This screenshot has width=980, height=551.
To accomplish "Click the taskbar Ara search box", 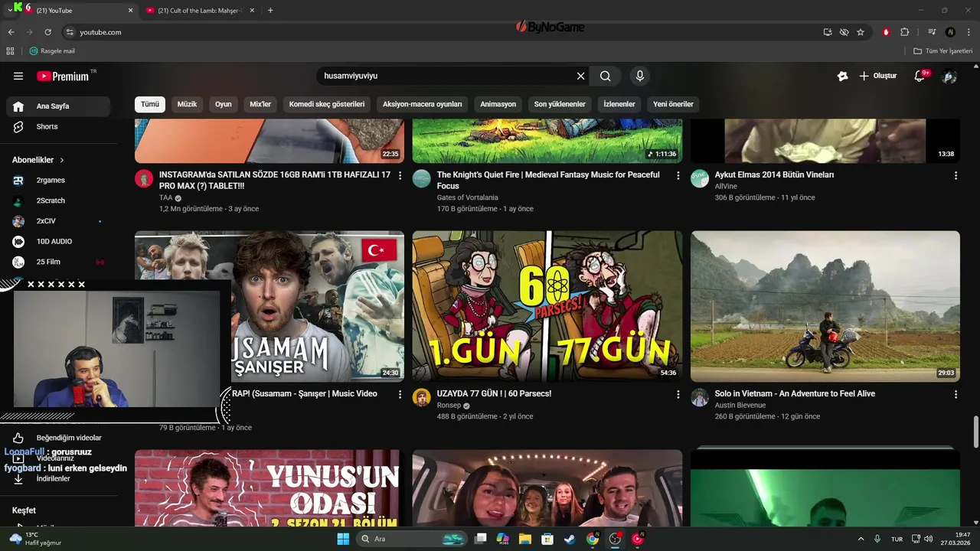I will click(412, 539).
